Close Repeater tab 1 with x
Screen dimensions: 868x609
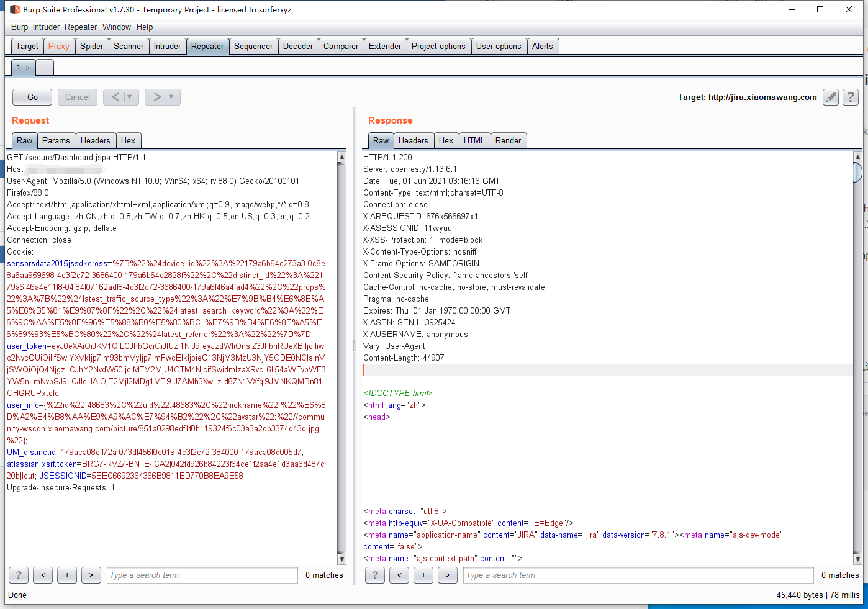coord(28,68)
